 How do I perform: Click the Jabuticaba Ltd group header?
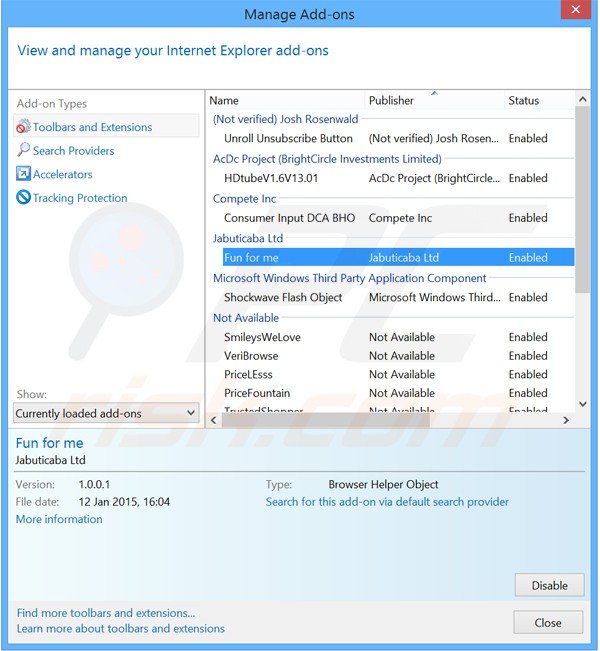[248, 238]
